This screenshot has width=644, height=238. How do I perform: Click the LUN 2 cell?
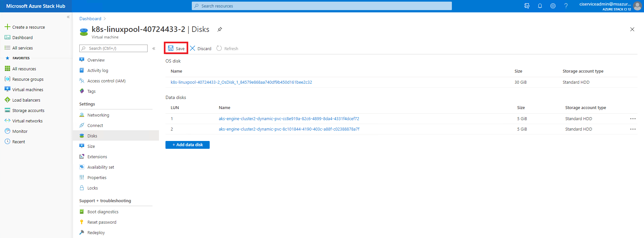172,129
